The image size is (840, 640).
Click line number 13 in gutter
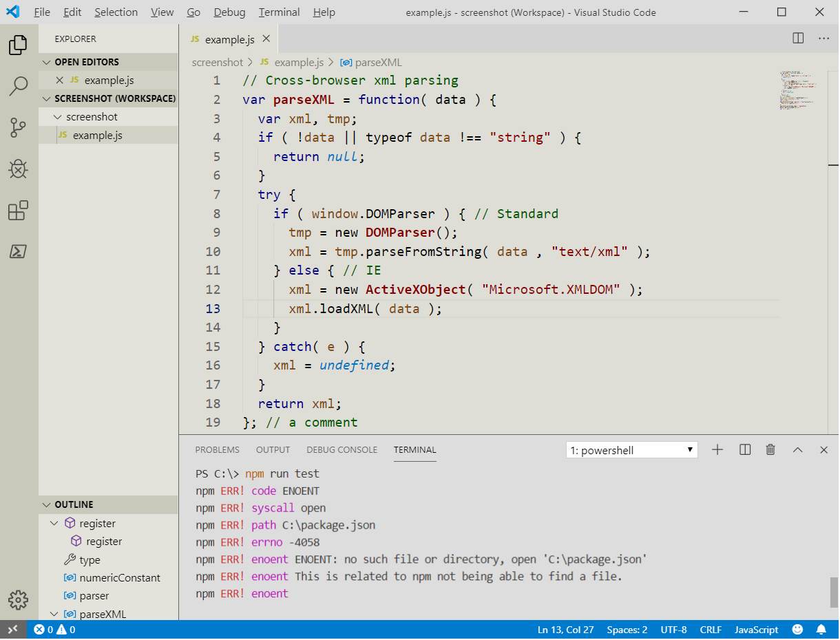click(x=213, y=308)
